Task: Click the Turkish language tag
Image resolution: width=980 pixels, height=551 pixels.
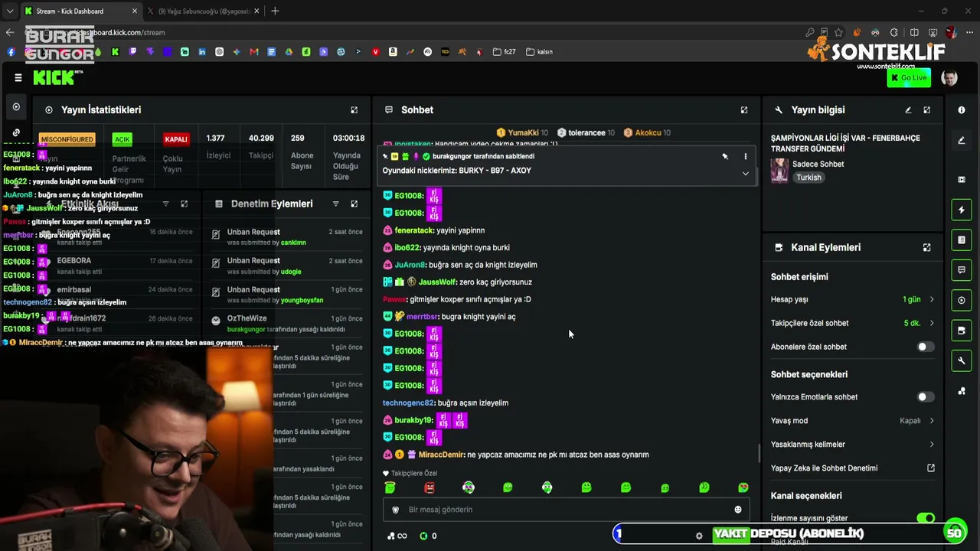Action: click(808, 178)
